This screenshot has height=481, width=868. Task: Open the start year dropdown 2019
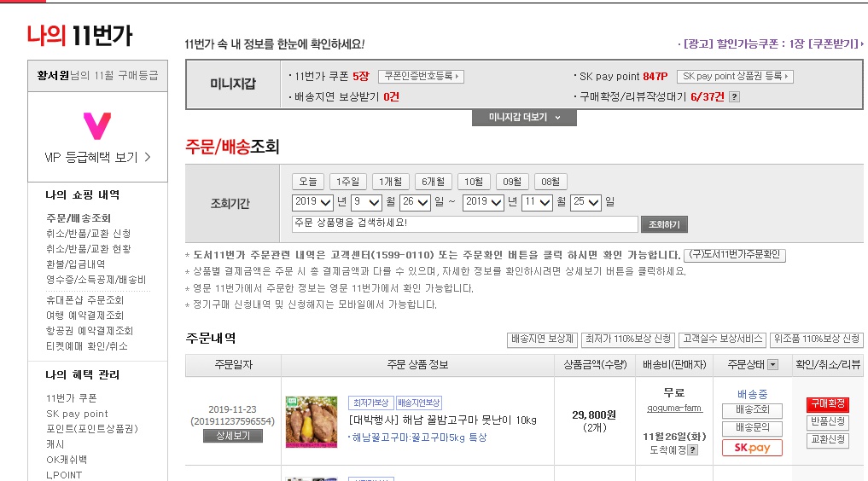coord(312,202)
